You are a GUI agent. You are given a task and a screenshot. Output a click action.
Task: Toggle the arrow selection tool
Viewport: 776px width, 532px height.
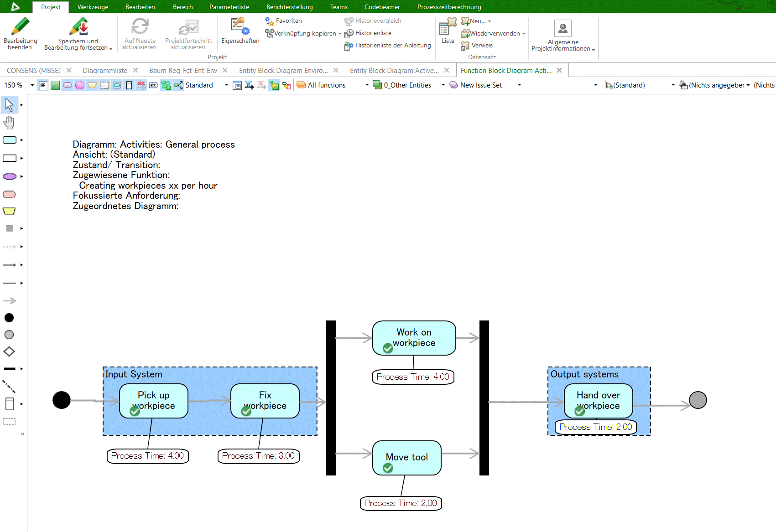[x=9, y=104]
